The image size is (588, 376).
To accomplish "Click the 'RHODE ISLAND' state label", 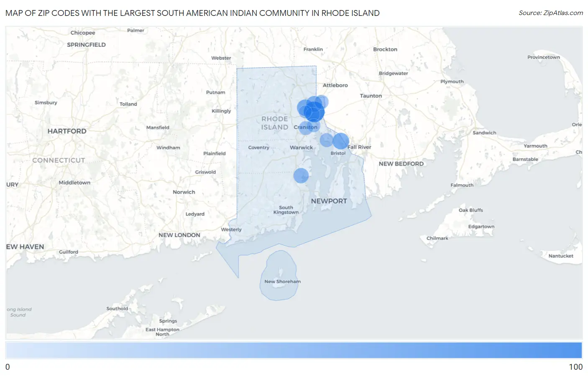I will pos(275,123).
